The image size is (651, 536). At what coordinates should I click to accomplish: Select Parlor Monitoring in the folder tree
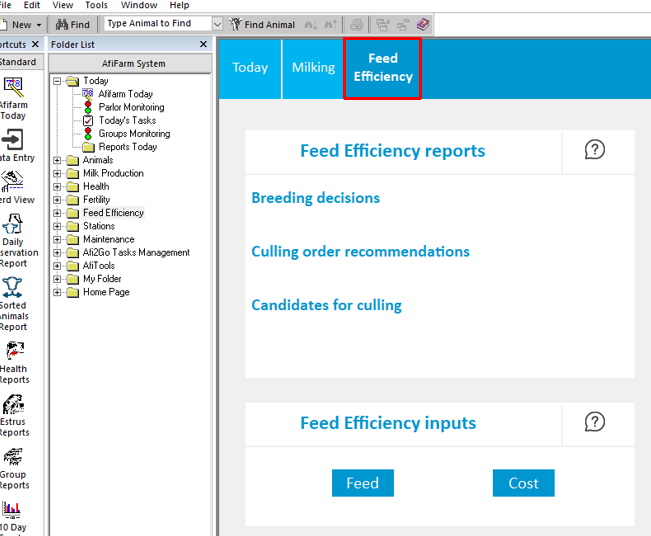[x=131, y=107]
